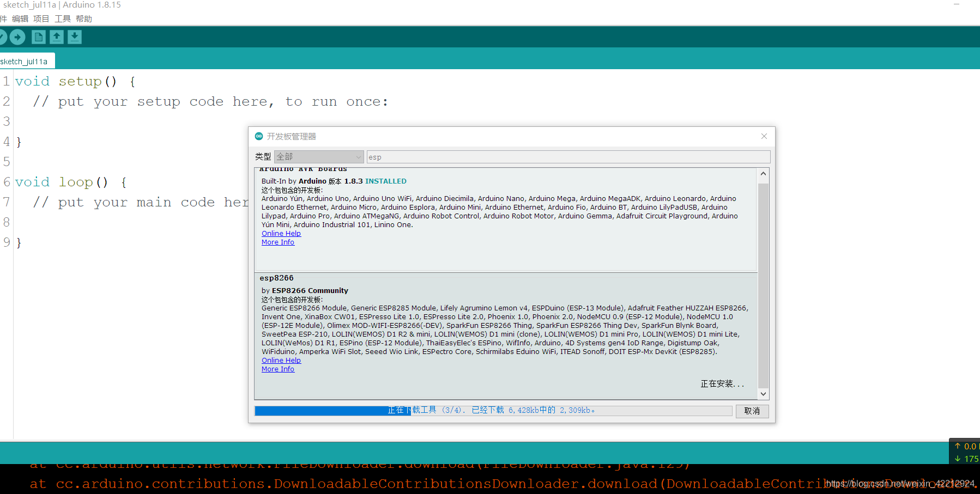The image size is (980, 494).
Task: Click the 'put your setup code here' comment
Action: pyautogui.click(x=210, y=102)
